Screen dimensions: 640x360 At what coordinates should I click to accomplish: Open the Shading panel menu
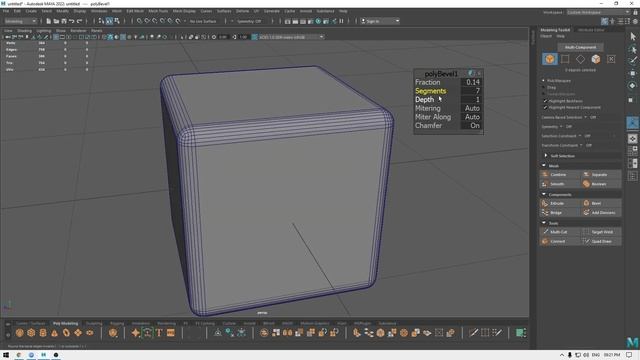pos(24,31)
